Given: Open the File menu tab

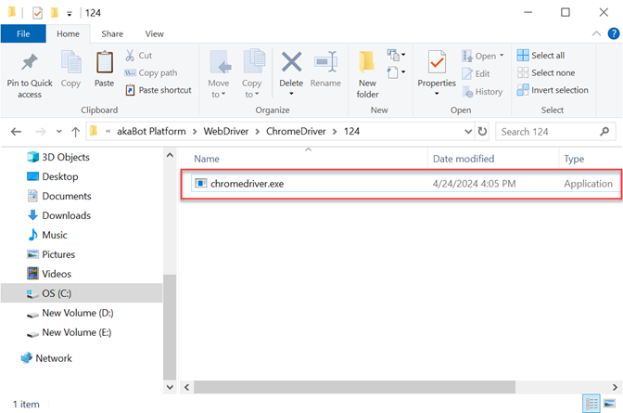Looking at the screenshot, I should pos(23,34).
